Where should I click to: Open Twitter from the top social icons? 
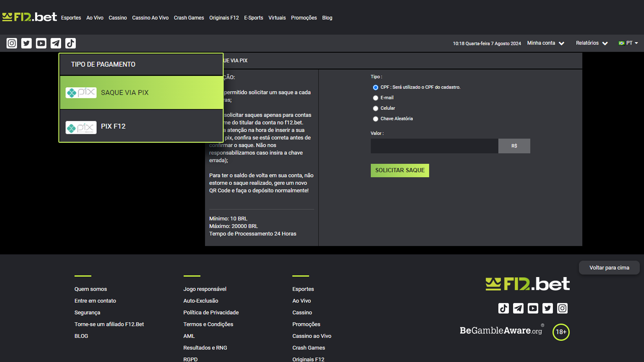(x=26, y=43)
